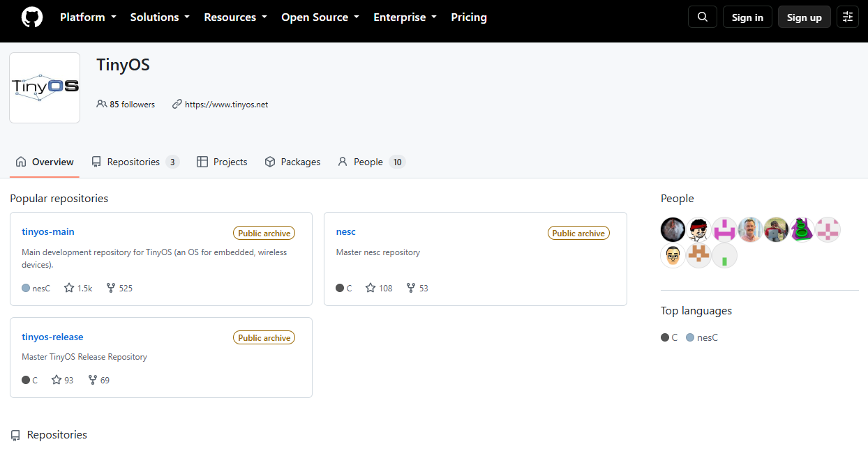This screenshot has width=868, height=451.
Task: Click star count 108 on nesc
Action: click(379, 288)
